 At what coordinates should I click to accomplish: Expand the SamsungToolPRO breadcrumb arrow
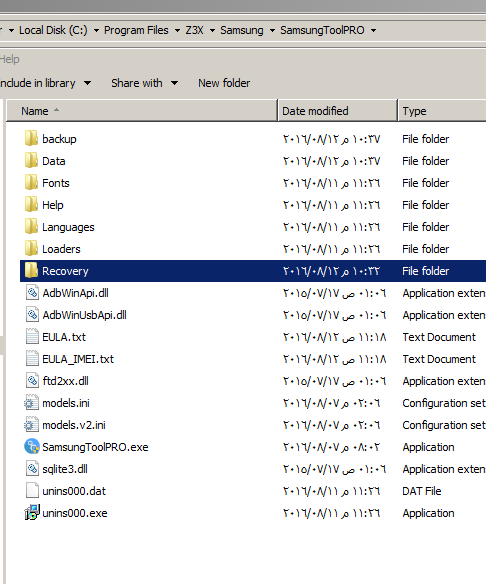point(373,31)
